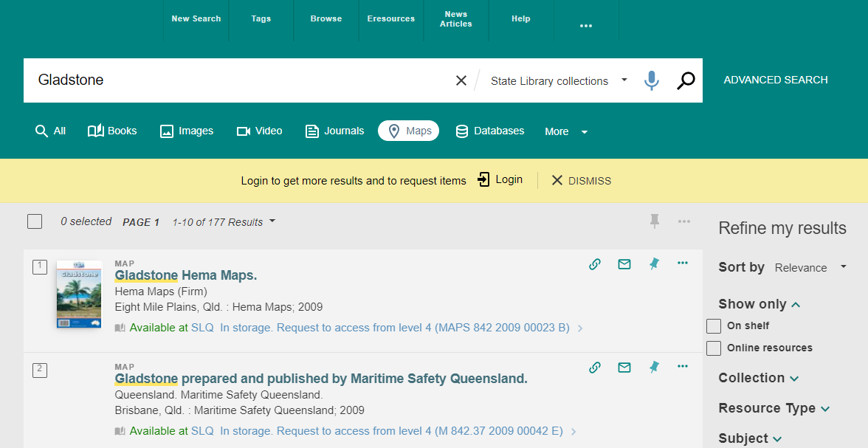Open more actions for Maritime Safety map
The height and width of the screenshot is (448, 868).
click(x=683, y=367)
